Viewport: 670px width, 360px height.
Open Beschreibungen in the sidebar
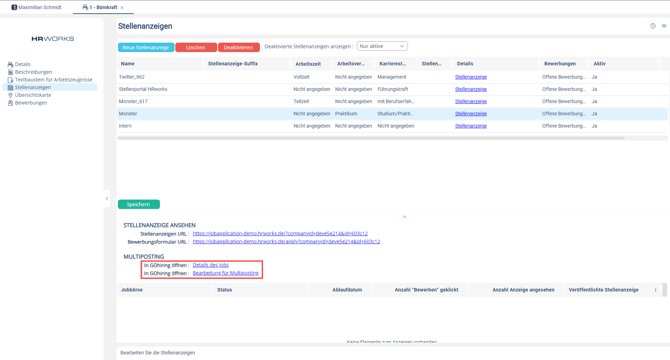click(x=33, y=72)
